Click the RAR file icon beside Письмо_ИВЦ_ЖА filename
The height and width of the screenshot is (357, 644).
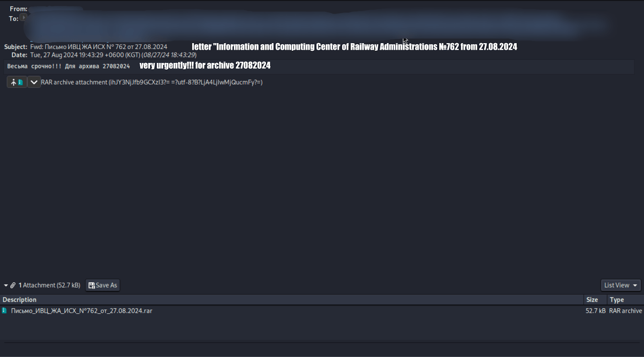pyautogui.click(x=4, y=311)
